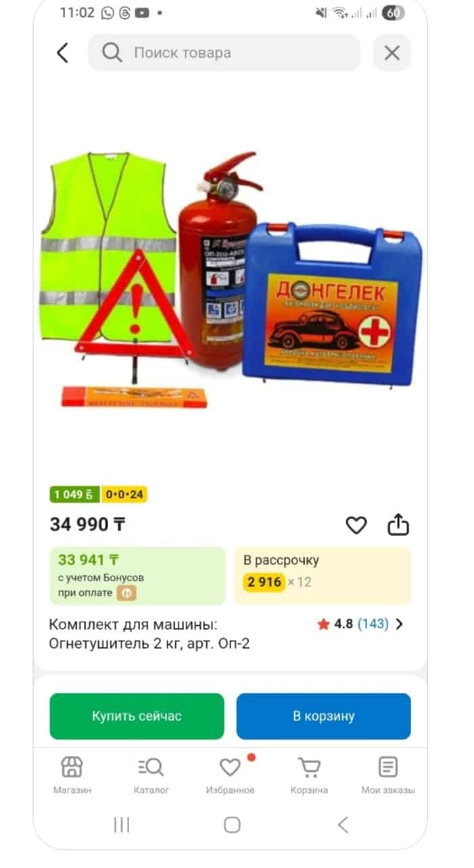Tap the green 1 049 bonus badge
Viewport: 474px width, 868px height.
coord(75,495)
